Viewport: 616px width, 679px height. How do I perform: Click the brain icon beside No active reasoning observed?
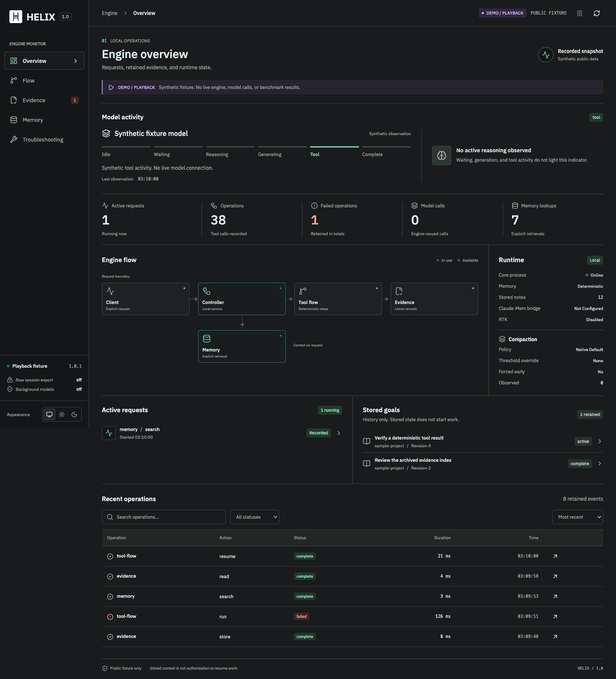tap(441, 155)
